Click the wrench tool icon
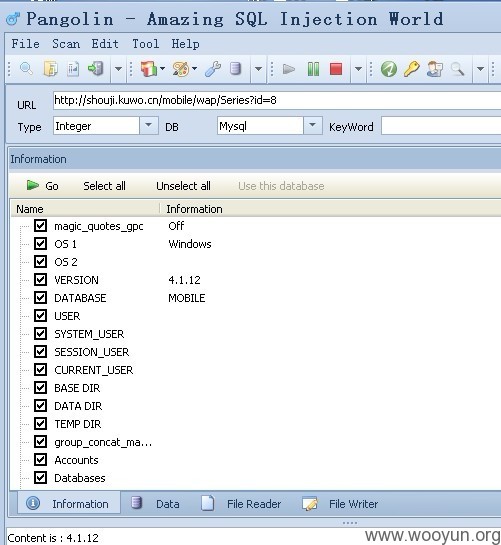Image resolution: width=501 pixels, height=545 pixels. point(213,69)
